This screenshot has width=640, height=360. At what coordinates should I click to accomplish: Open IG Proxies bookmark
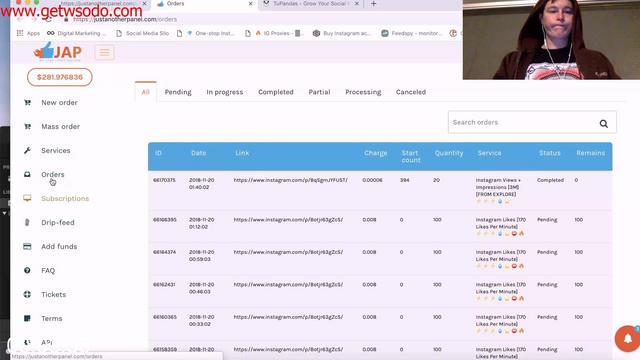coord(279,33)
